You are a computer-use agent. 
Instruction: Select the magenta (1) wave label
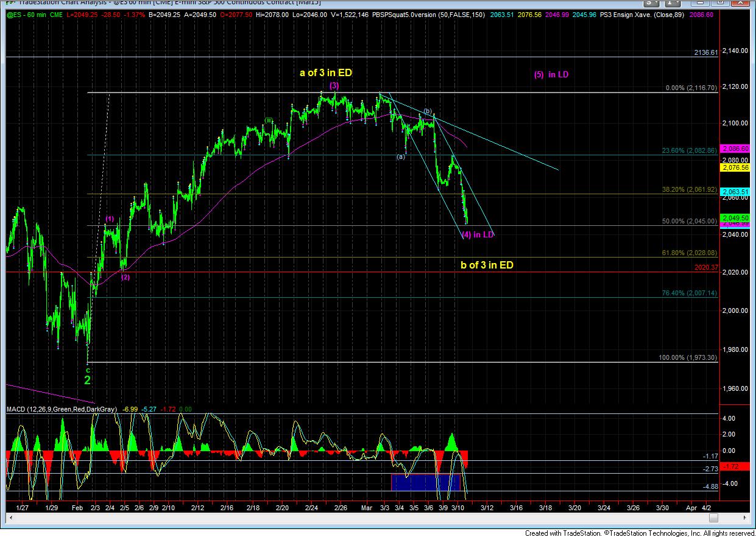pyautogui.click(x=110, y=219)
